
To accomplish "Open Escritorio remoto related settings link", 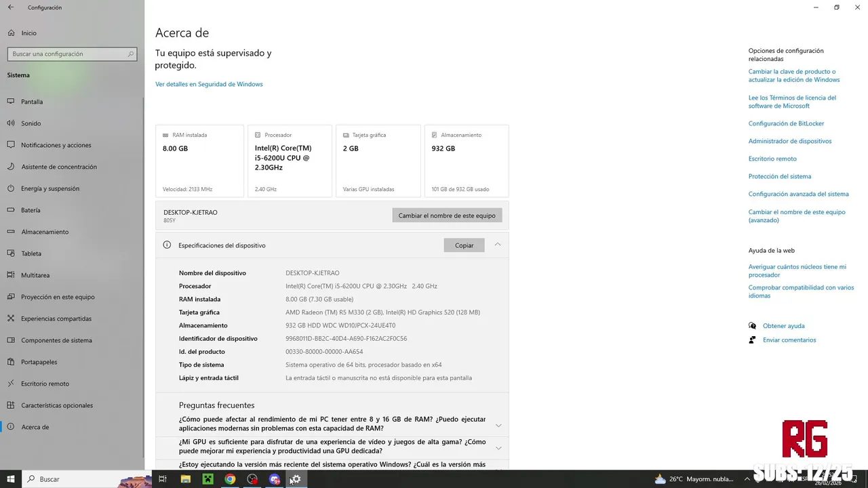I will pyautogui.click(x=772, y=159).
